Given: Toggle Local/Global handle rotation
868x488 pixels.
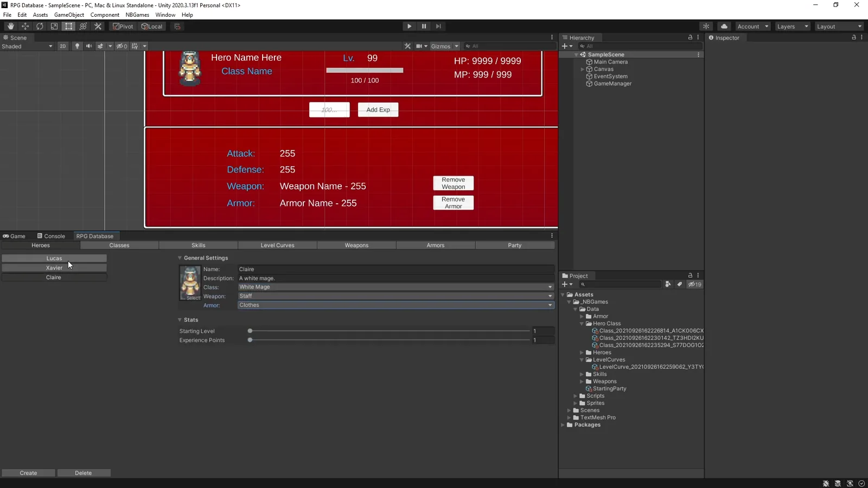Looking at the screenshot, I should (x=152, y=26).
